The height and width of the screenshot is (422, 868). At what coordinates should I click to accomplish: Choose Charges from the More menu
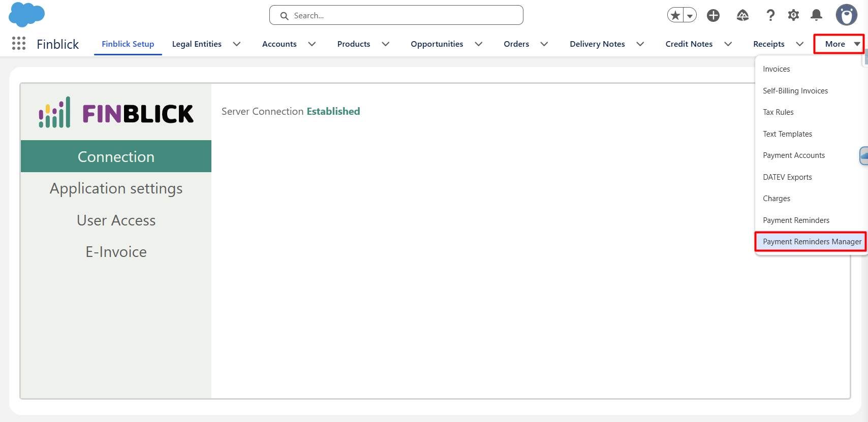coord(811,199)
